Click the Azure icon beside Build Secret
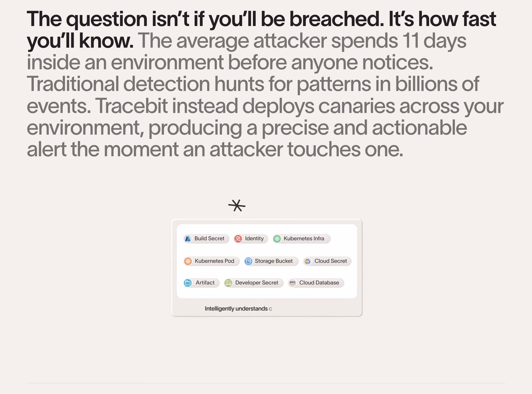This screenshot has width=532, height=394. (x=188, y=239)
